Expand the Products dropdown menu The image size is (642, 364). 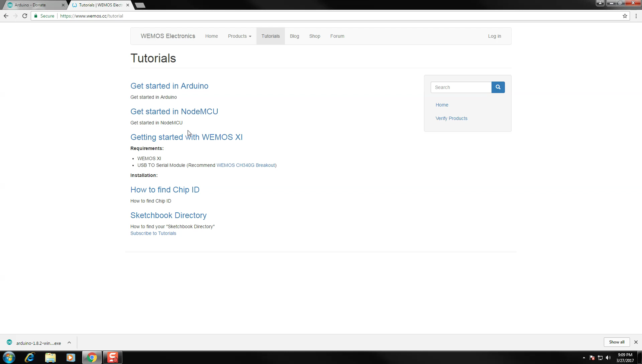point(239,36)
